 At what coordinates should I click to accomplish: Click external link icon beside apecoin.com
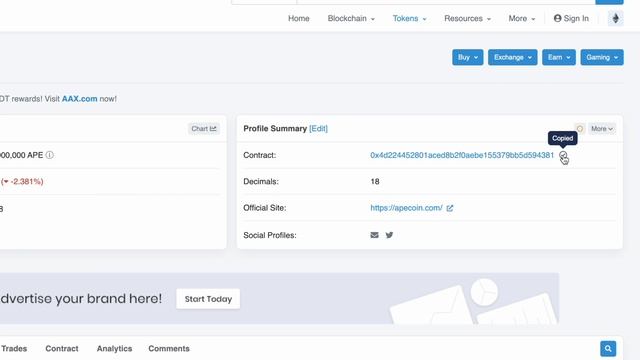pyautogui.click(x=450, y=208)
